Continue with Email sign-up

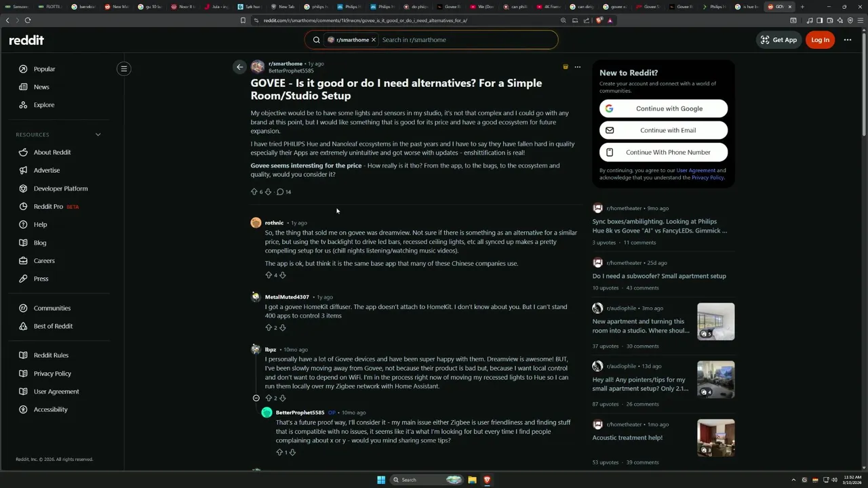[663, 130]
